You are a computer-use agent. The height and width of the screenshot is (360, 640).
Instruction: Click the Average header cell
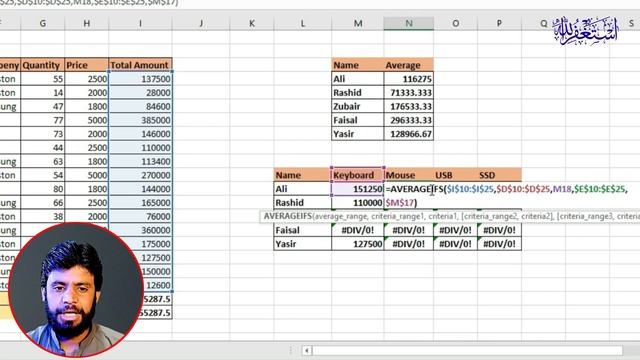click(x=409, y=65)
